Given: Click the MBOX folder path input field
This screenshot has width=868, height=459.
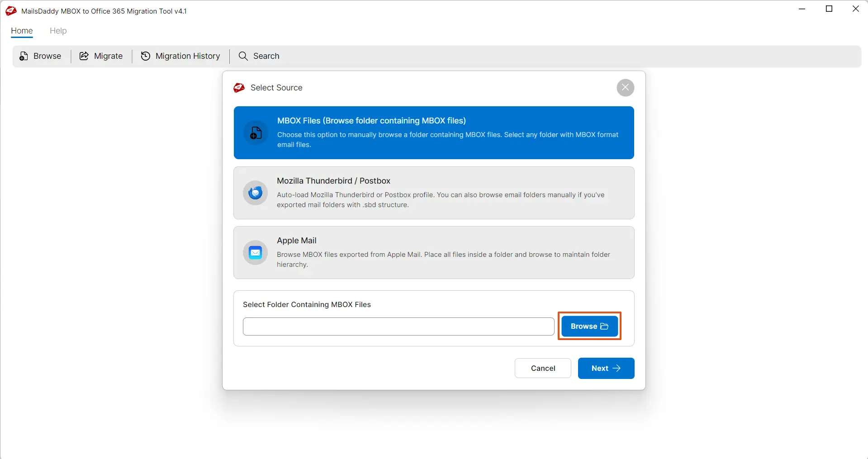Looking at the screenshot, I should coord(398,326).
